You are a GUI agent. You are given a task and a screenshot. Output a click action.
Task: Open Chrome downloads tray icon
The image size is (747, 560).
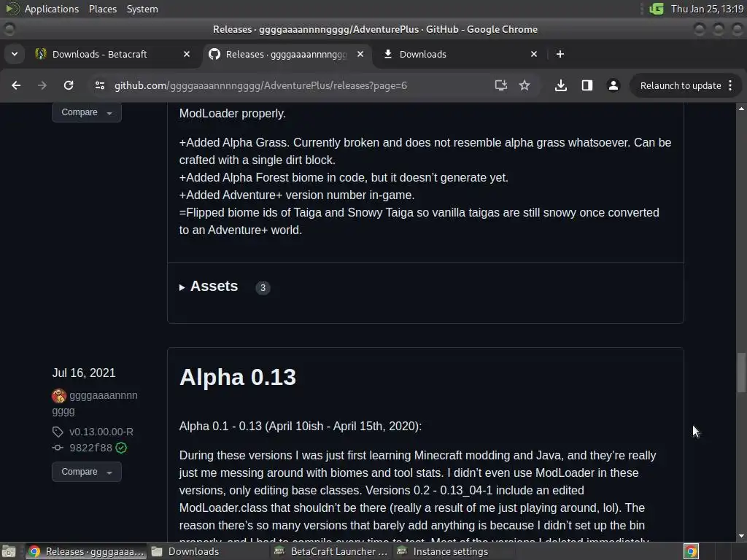point(561,85)
